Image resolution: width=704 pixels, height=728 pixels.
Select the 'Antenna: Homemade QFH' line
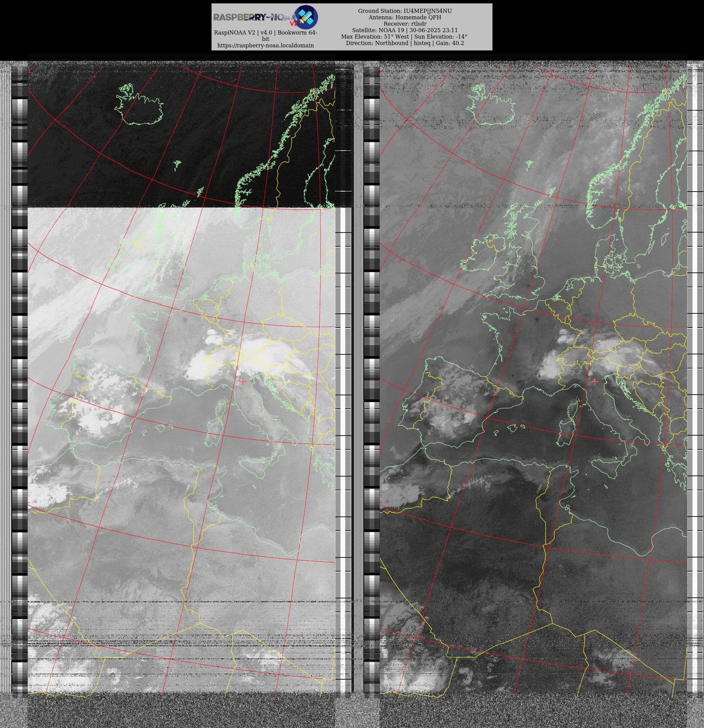pos(404,18)
